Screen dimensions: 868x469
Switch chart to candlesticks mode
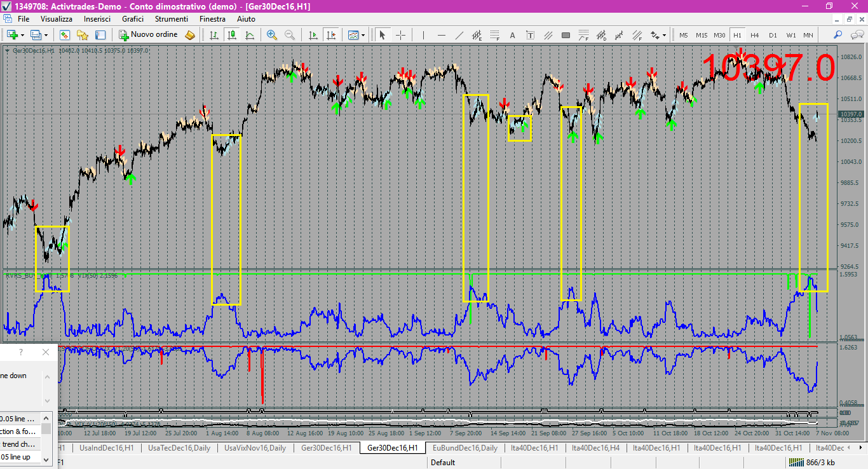[232, 35]
